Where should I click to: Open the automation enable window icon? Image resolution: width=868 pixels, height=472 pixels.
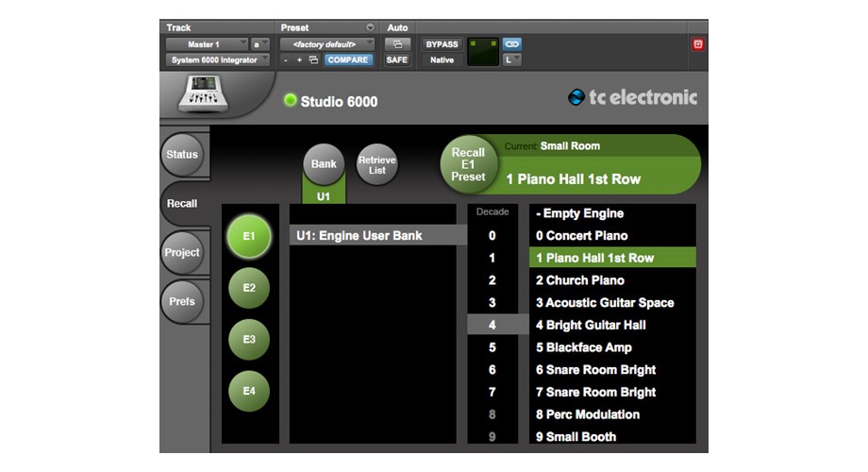397,44
